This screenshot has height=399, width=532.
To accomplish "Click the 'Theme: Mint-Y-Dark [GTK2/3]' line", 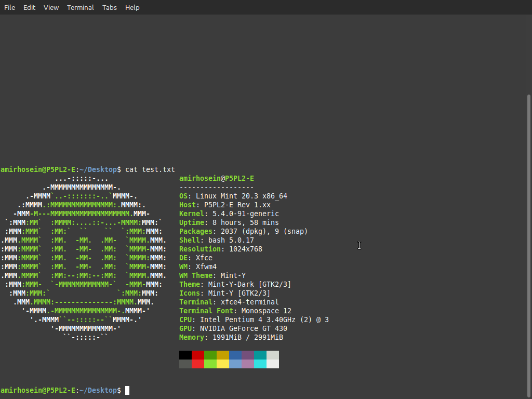I will pos(235,284).
